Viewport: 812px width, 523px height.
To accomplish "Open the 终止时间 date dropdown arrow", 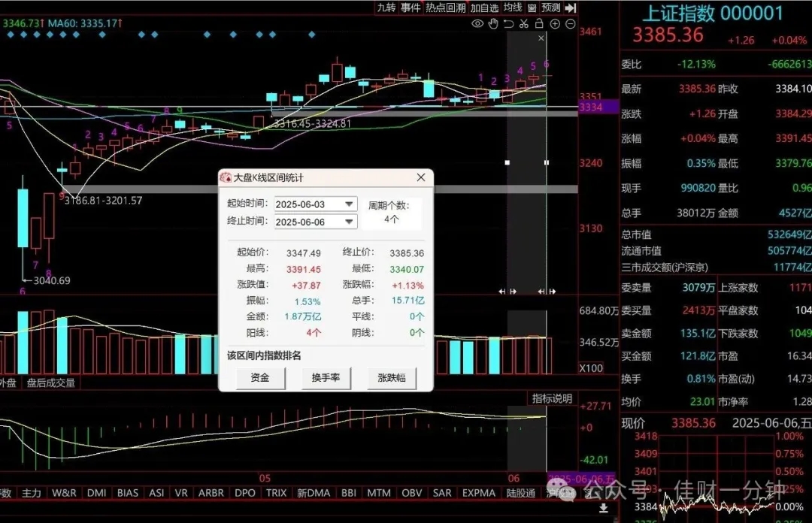I will tap(350, 222).
